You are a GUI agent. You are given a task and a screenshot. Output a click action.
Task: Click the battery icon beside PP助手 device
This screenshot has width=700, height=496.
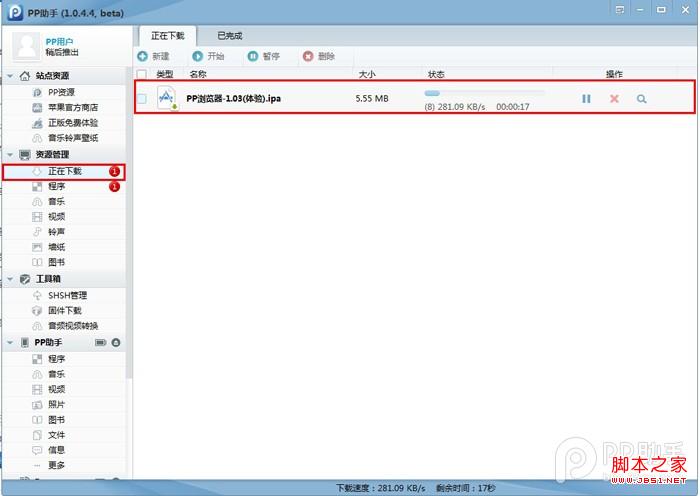point(100,342)
